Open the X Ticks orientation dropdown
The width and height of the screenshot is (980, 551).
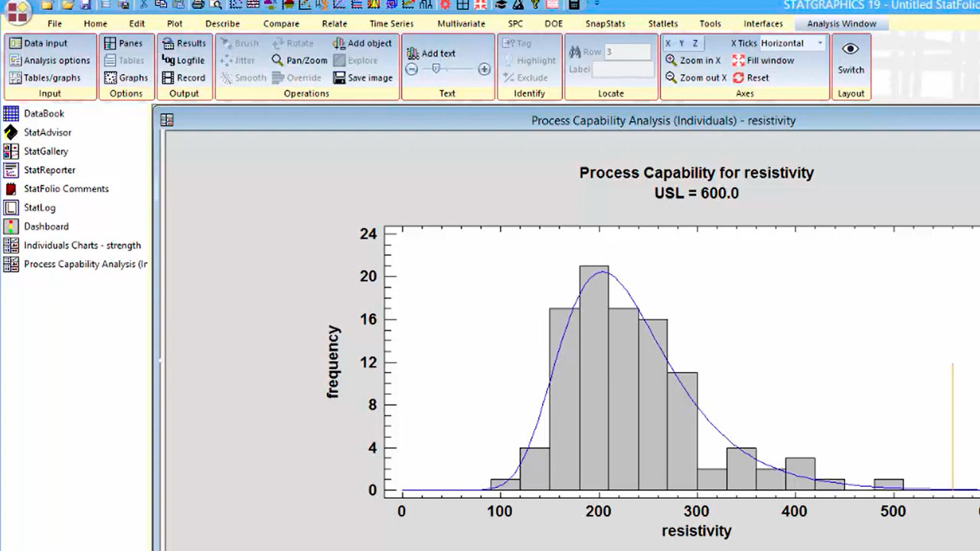819,44
